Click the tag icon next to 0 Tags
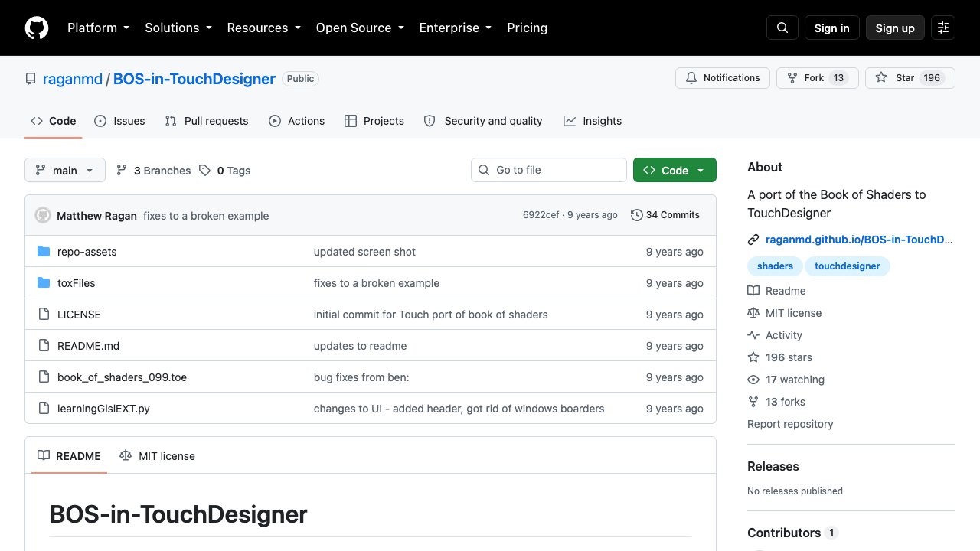The width and height of the screenshot is (980, 551). (x=204, y=171)
